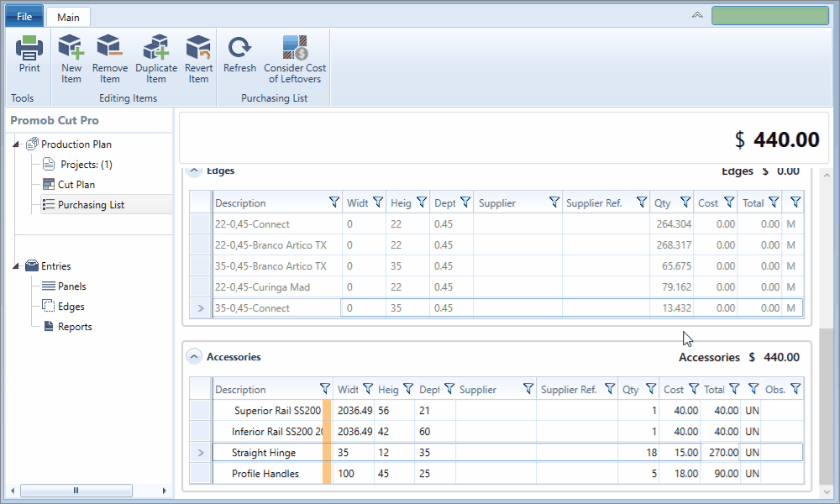The width and height of the screenshot is (840, 504).
Task: Filter the Accessories Qty column
Action: 651,388
